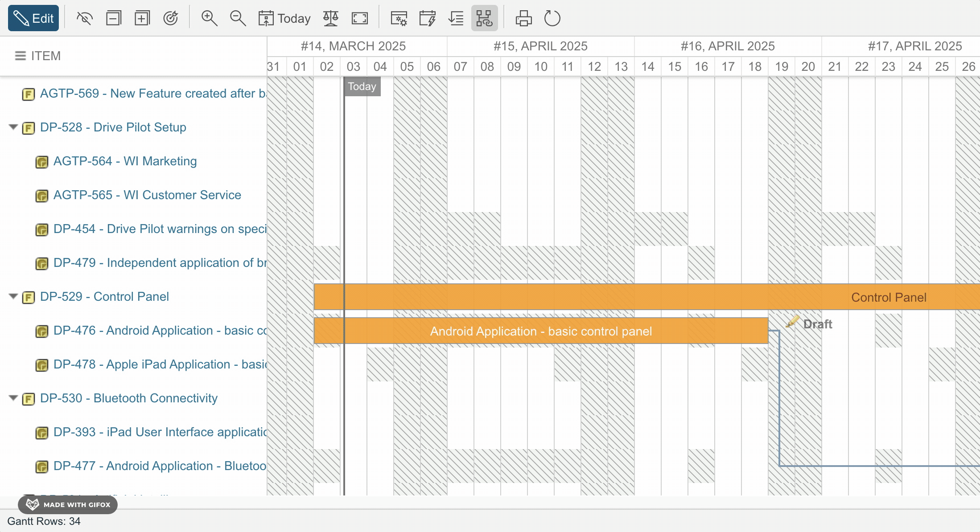980x532 pixels.
Task: Collapse DP-529 Control Panel row
Action: click(13, 297)
